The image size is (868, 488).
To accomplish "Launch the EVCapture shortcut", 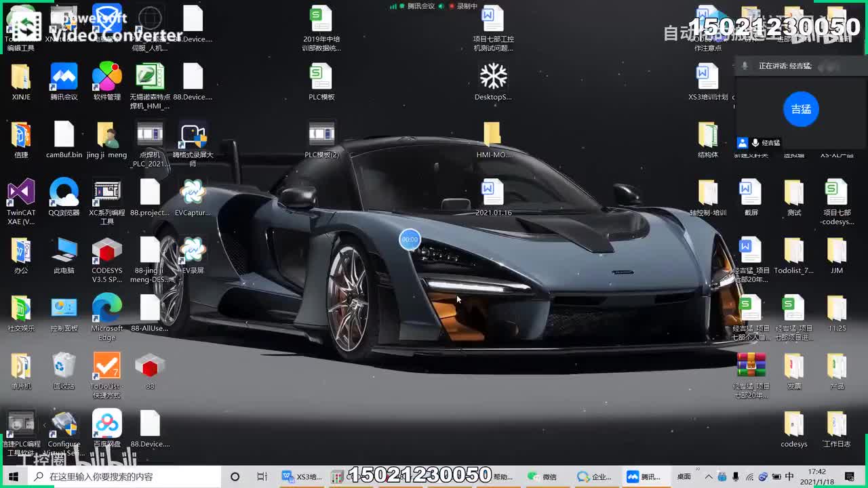I will pyautogui.click(x=193, y=197).
